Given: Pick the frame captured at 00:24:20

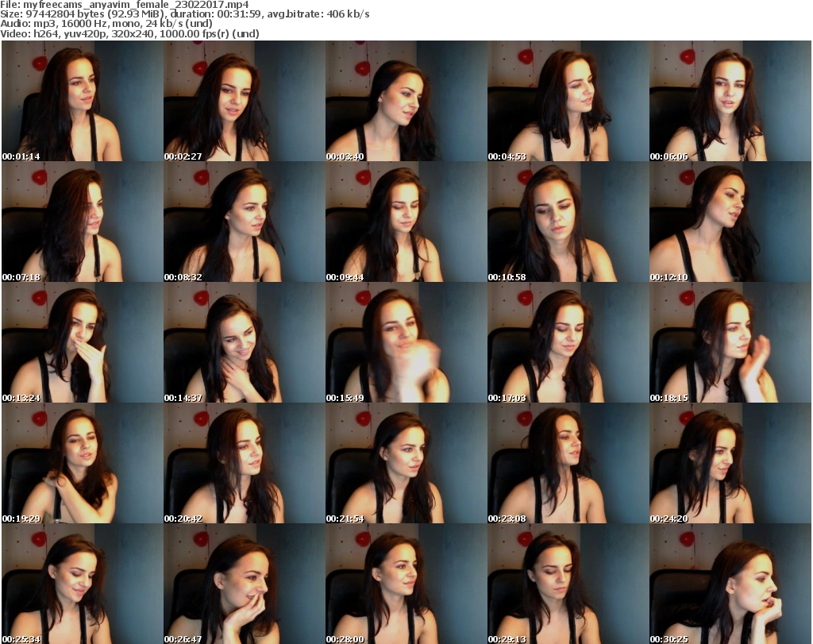Looking at the screenshot, I should (x=730, y=464).
